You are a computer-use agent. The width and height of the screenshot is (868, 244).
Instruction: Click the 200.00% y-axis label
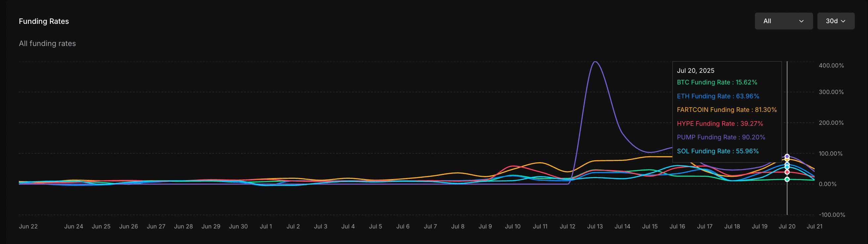coord(831,123)
